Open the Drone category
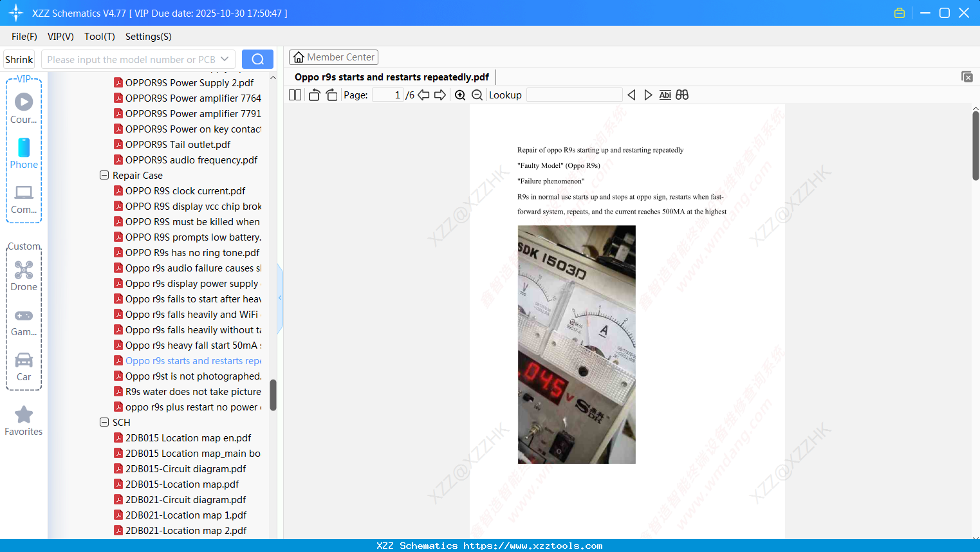This screenshot has height=552, width=980. tap(24, 276)
